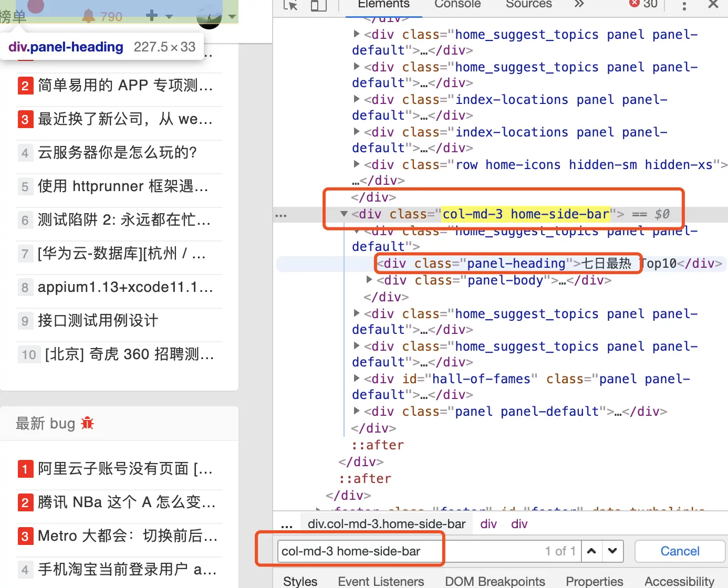
Task: Open bug 腾讯 NBa 这个 A 怎么变…
Action: (127, 502)
